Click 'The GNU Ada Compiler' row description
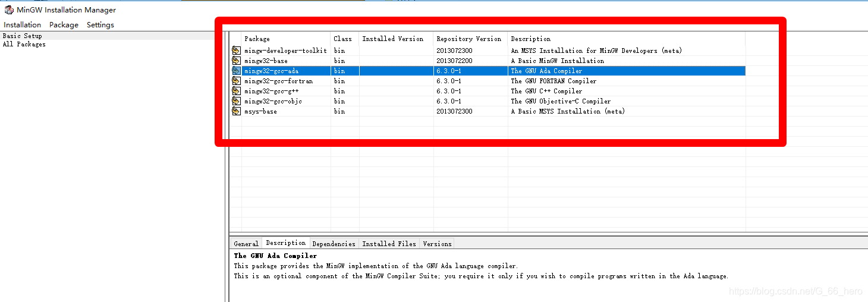 (x=546, y=71)
